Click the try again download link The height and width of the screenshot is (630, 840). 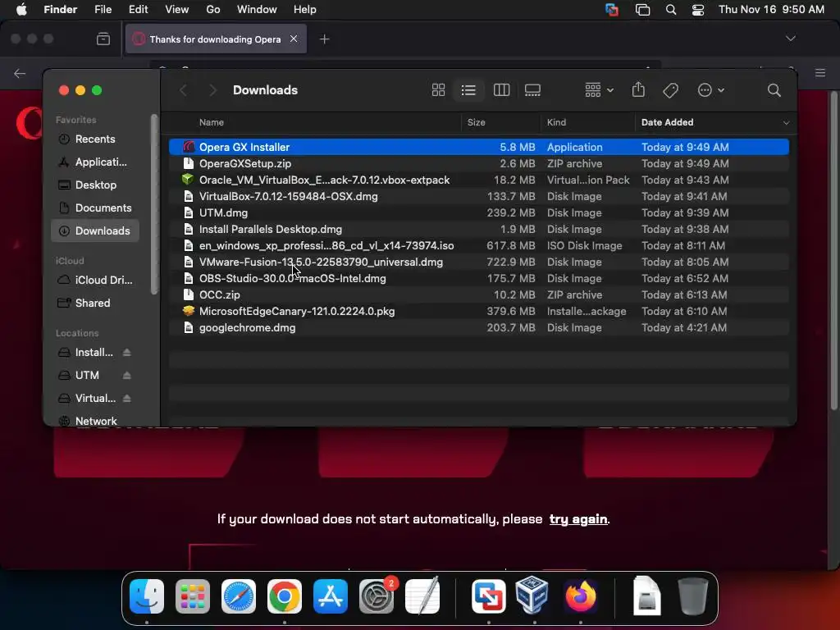coord(578,519)
